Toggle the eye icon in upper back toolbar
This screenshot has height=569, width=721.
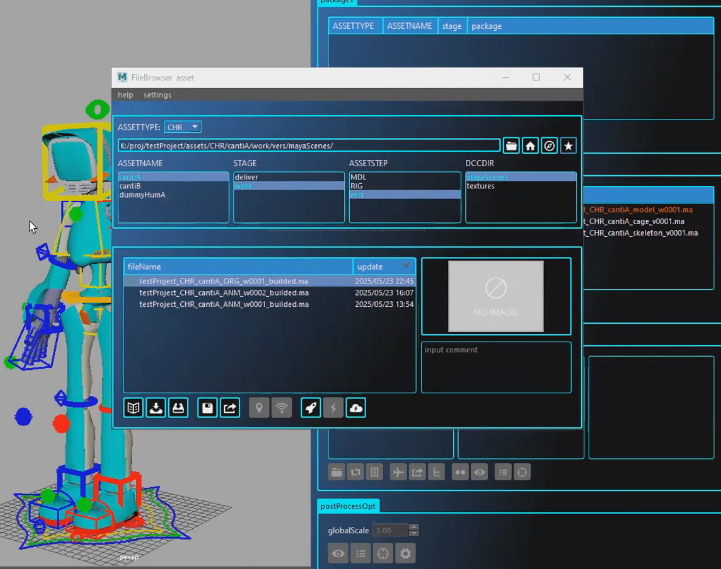click(480, 472)
